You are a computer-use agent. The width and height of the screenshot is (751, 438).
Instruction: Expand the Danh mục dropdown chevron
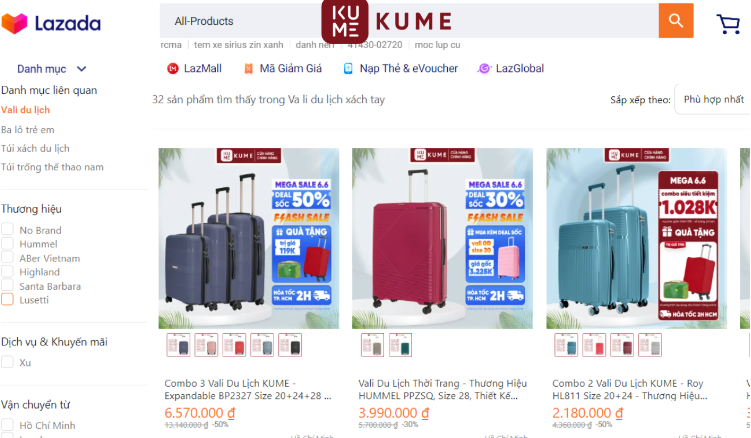[x=81, y=69]
